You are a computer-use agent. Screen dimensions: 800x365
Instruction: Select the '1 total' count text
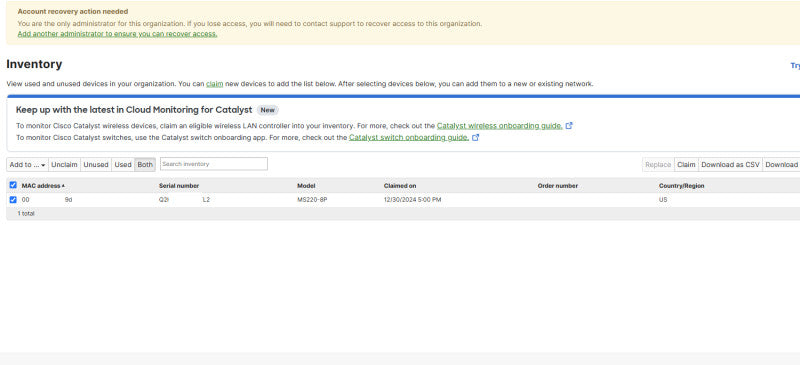click(26, 213)
